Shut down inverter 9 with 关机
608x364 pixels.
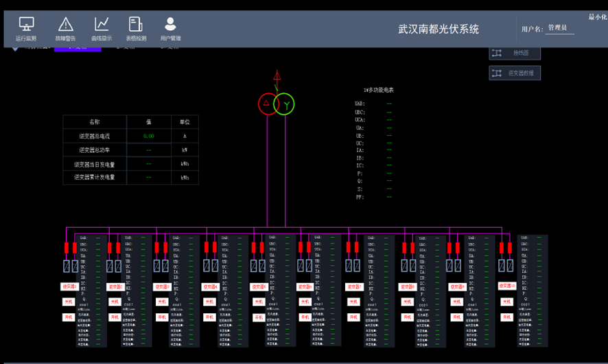457,302
